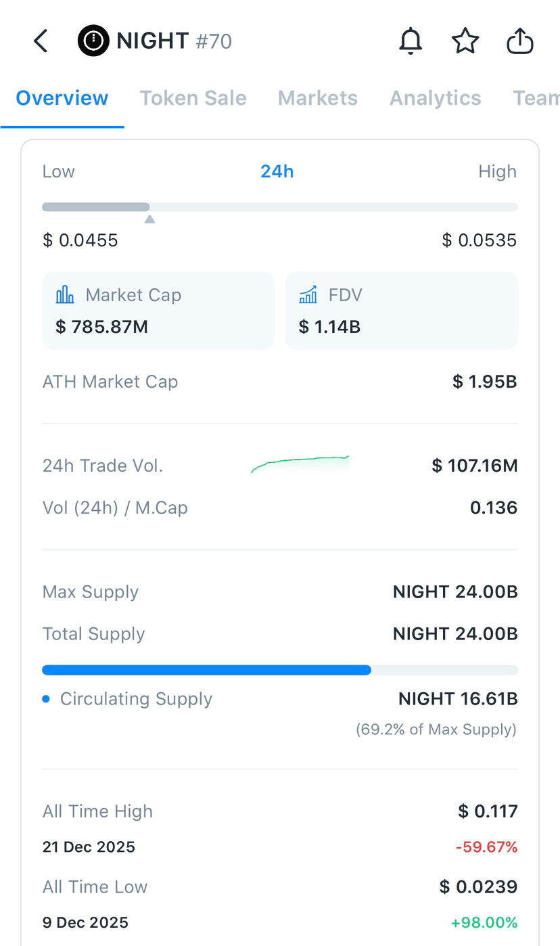This screenshot has height=946, width=560.
Task: Tap the NIGHT token logo
Action: (93, 41)
